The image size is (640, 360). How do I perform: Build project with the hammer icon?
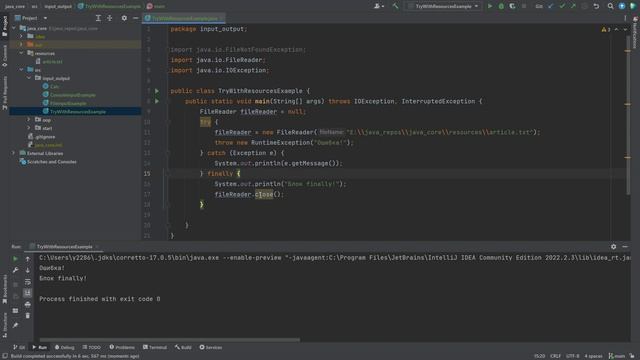click(x=395, y=6)
